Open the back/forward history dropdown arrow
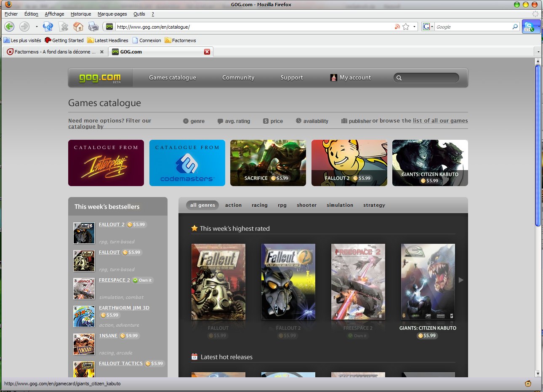The height and width of the screenshot is (392, 543). point(37,27)
